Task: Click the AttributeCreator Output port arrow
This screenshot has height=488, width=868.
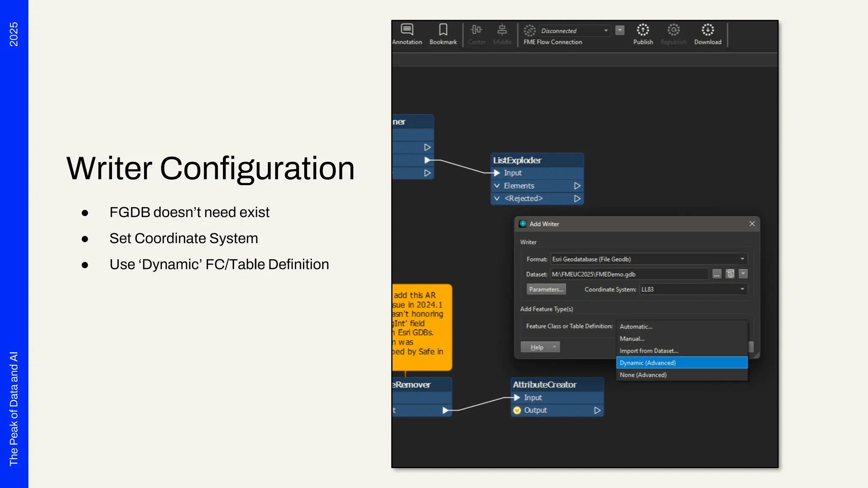Action: click(597, 410)
